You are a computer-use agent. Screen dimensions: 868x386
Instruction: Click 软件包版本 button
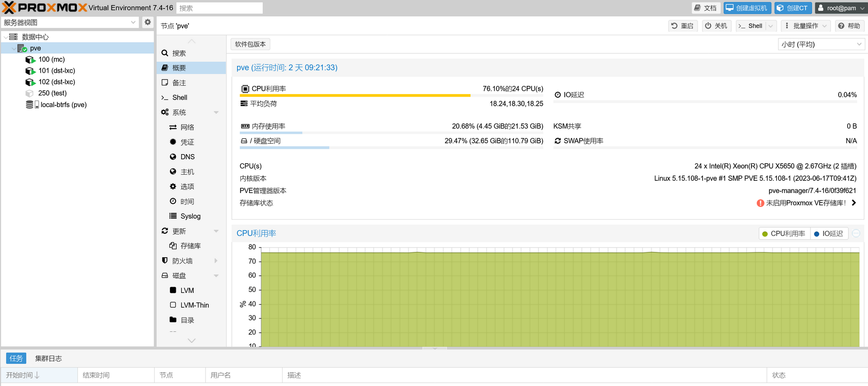(250, 44)
